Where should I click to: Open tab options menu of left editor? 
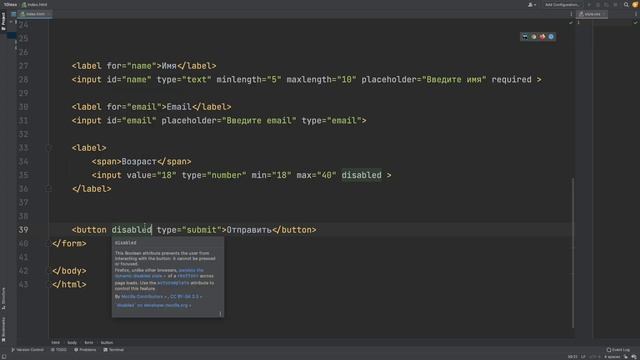(571, 14)
